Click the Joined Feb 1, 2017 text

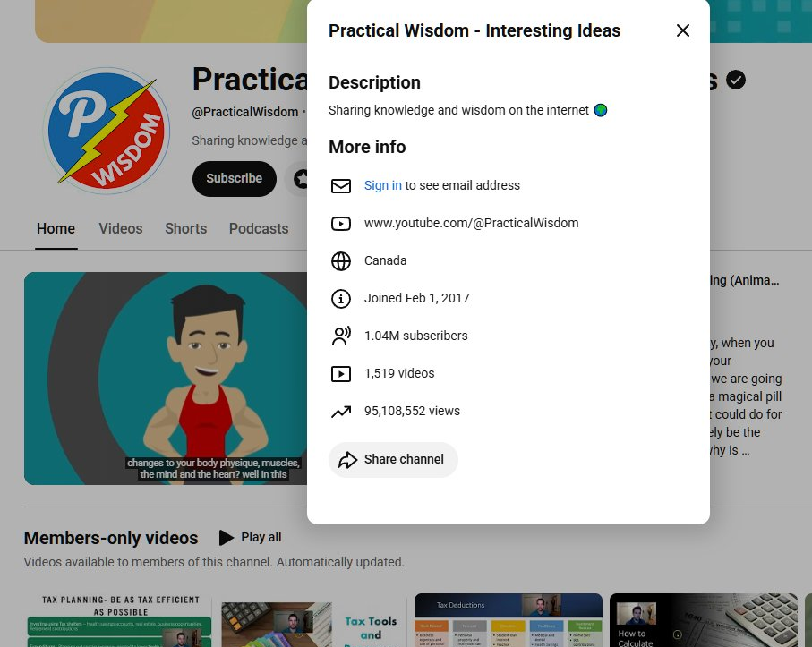[x=417, y=298]
